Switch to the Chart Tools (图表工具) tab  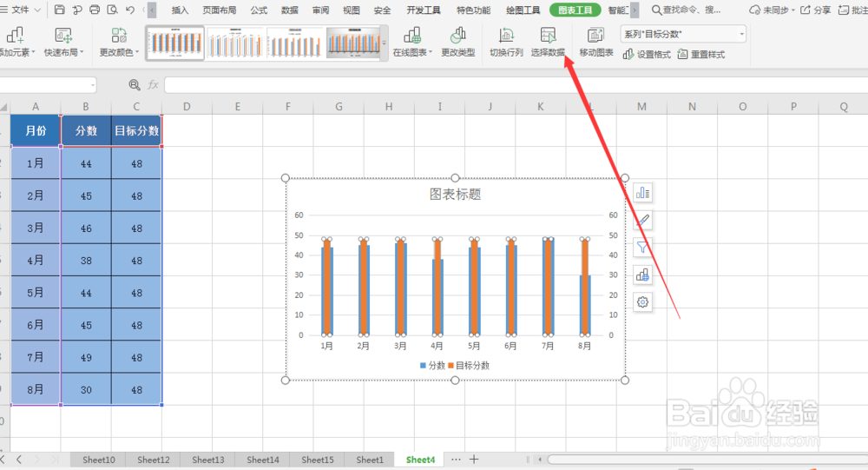575,10
